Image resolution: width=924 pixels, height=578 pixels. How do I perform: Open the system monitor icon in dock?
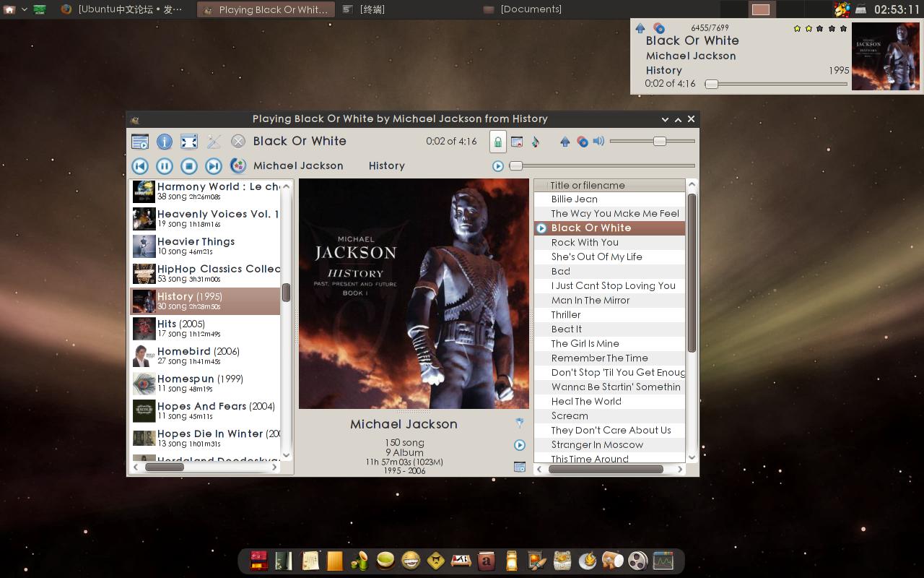(663, 561)
